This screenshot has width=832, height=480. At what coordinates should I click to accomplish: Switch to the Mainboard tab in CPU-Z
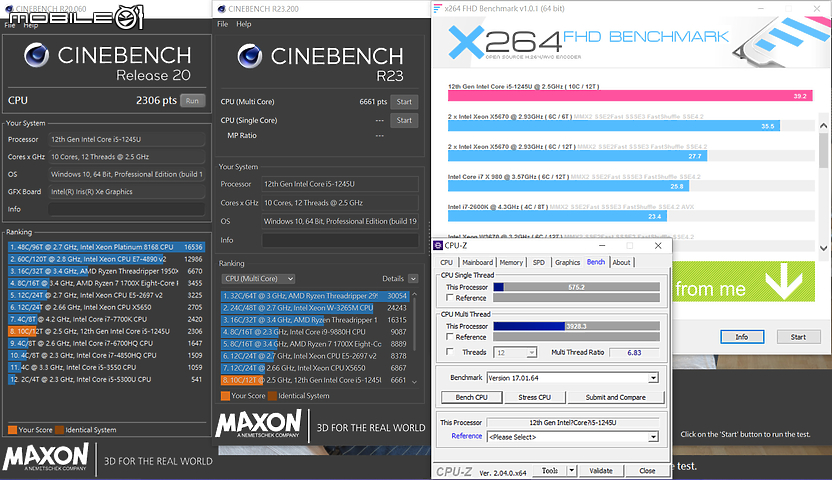(478, 262)
